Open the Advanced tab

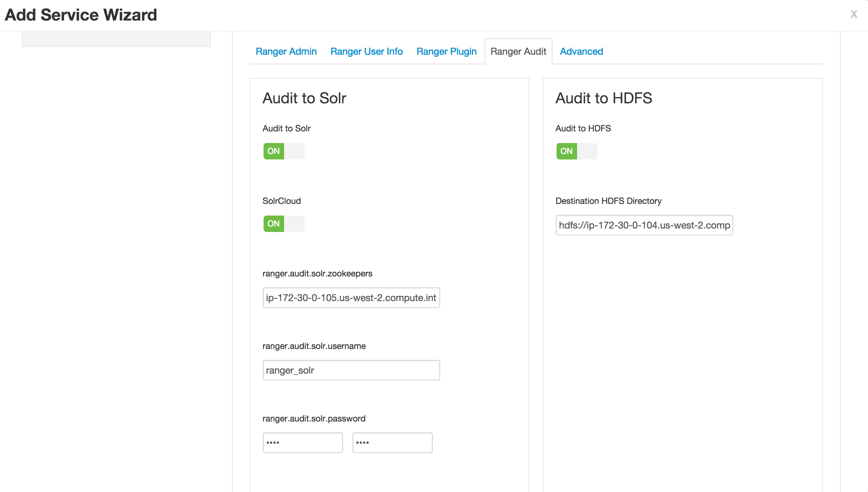click(x=581, y=51)
